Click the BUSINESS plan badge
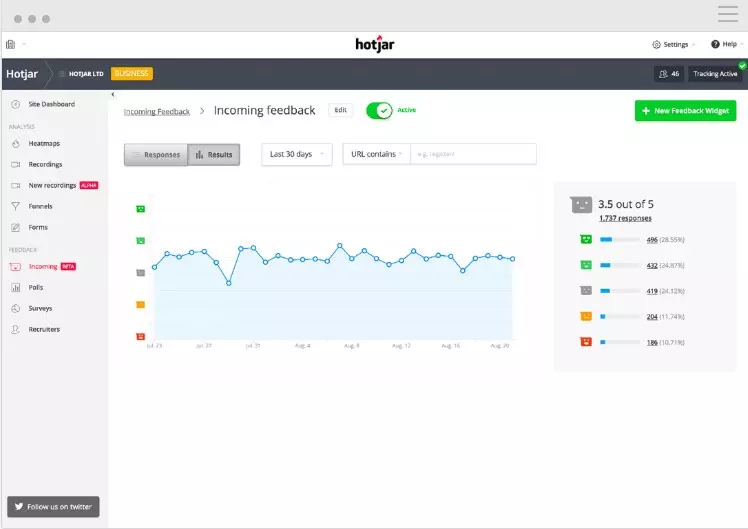The image size is (748, 529). (132, 73)
